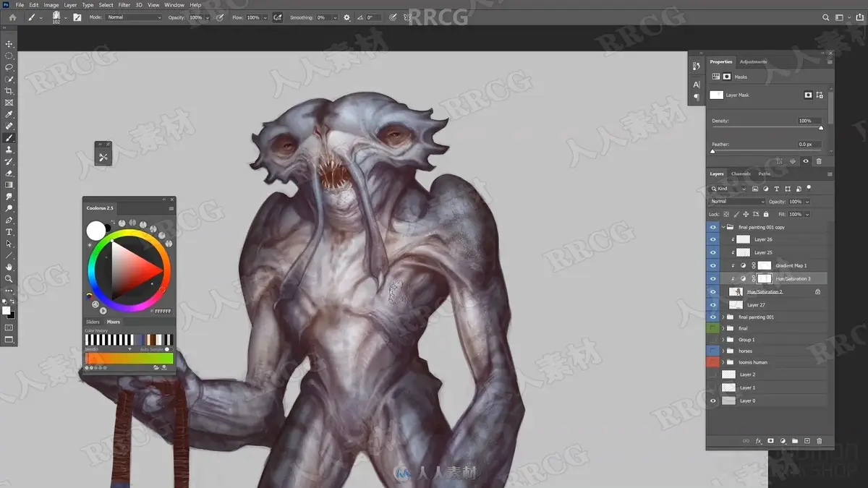868x488 pixels.
Task: Open smoothing options gear icon
Action: coord(346,17)
